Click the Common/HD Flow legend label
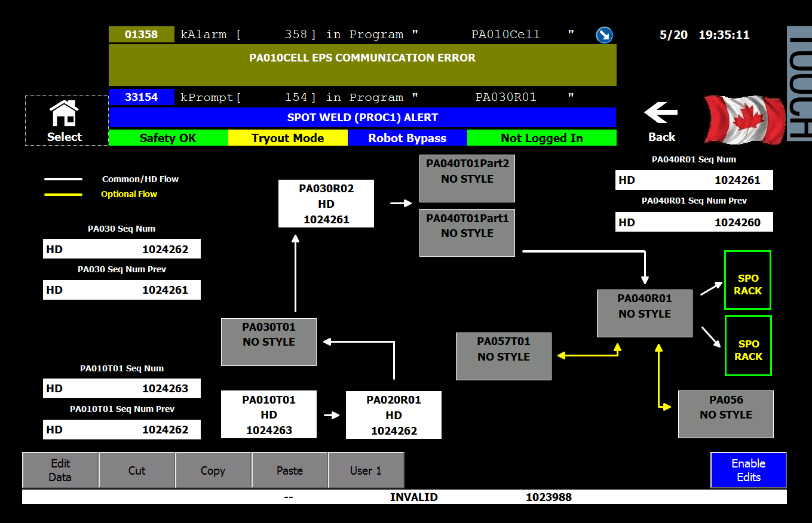This screenshot has width=812, height=523. [x=140, y=179]
